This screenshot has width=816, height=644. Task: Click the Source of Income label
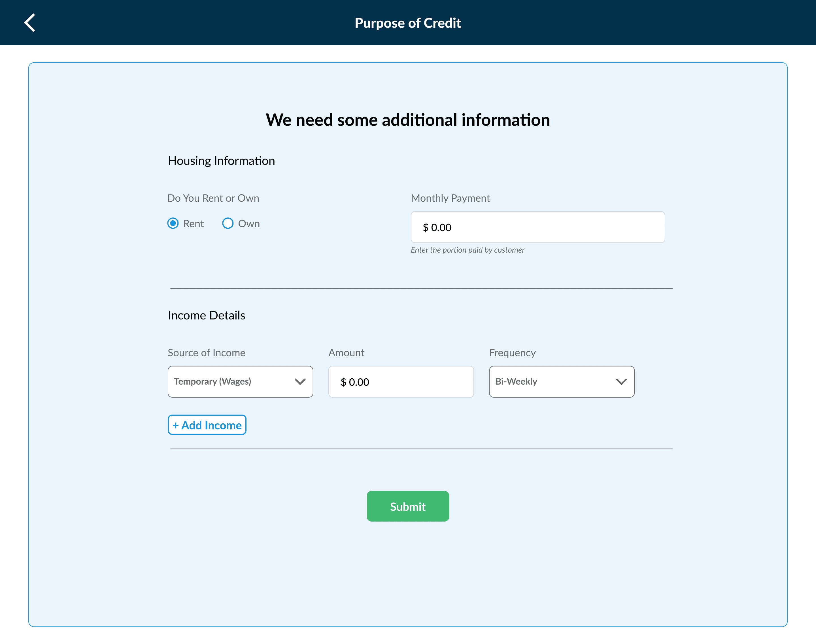click(206, 353)
